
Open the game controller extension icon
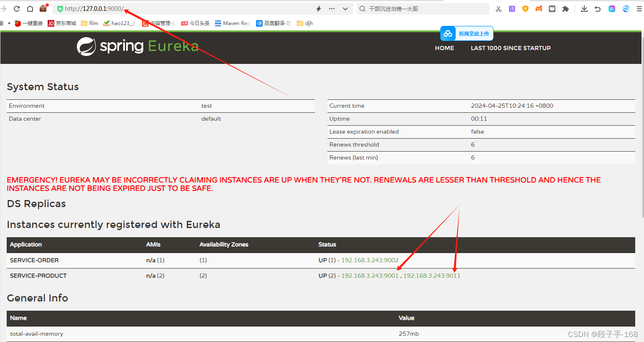[539, 9]
